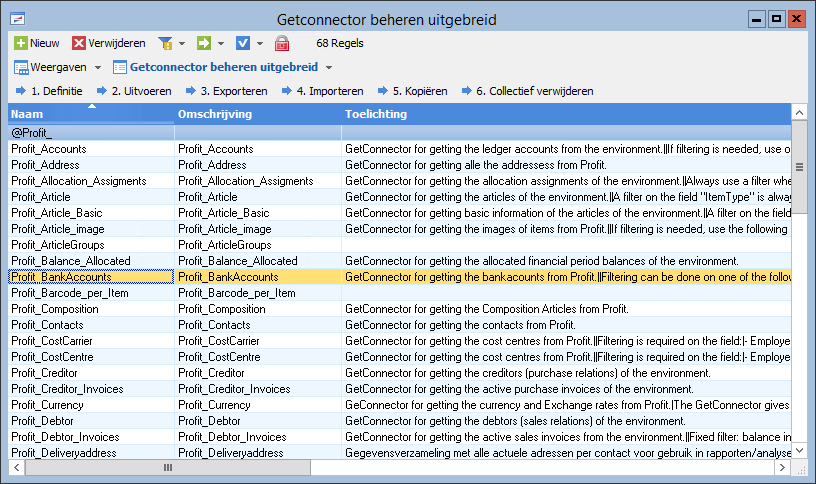Click the 68 Regels row count
The height and width of the screenshot is (484, 816).
click(x=340, y=43)
